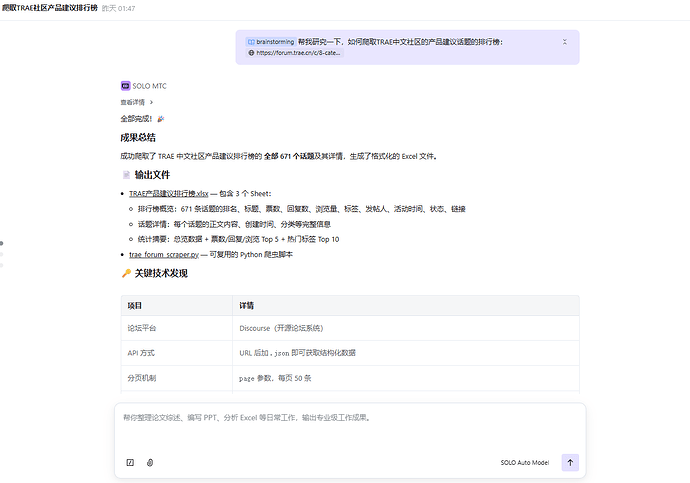Click the 关键技术发现 heading
This screenshot has height=483, width=690.
(x=161, y=274)
